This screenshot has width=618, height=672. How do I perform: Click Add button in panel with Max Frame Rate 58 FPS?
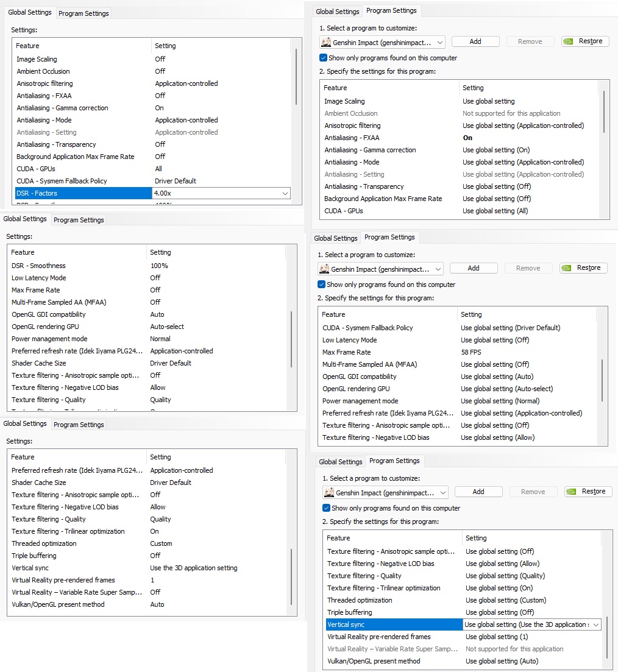click(x=474, y=268)
